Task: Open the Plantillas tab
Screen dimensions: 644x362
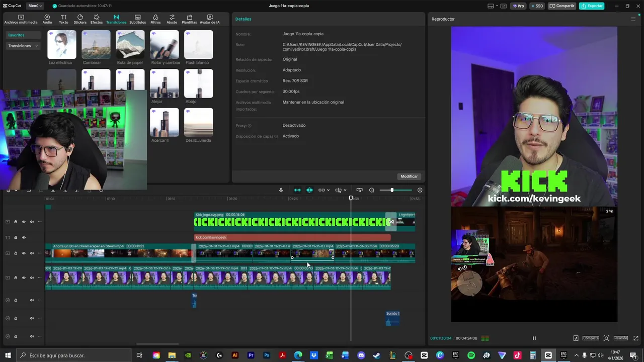Action: (x=189, y=19)
